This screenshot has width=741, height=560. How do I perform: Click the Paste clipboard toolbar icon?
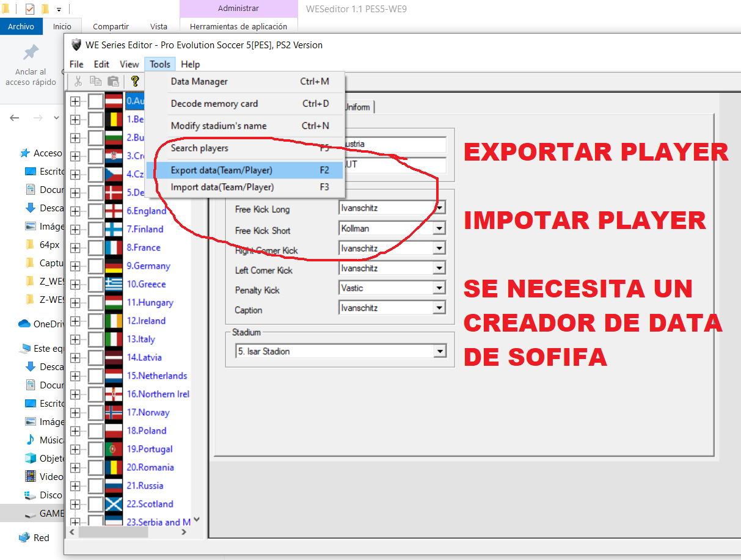[x=113, y=81]
